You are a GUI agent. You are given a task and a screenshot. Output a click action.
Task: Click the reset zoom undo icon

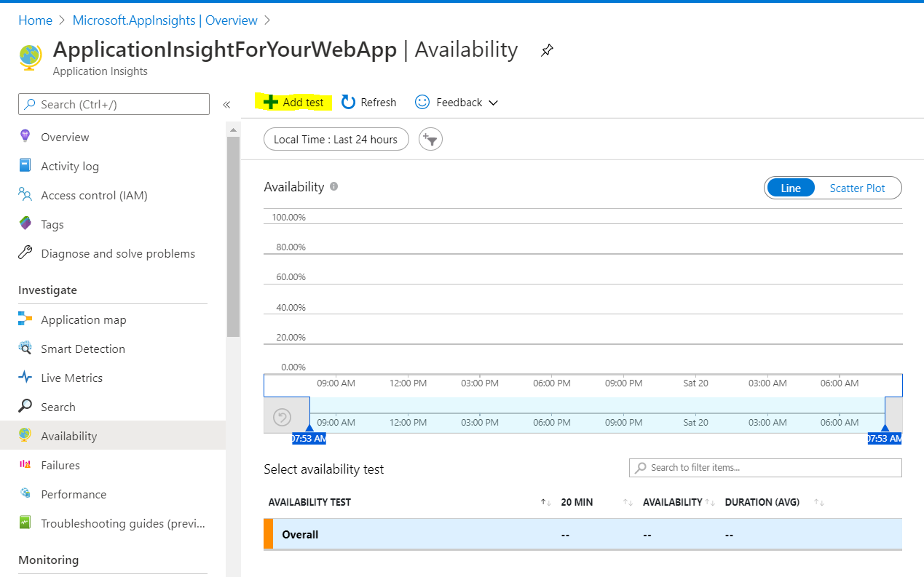(283, 417)
